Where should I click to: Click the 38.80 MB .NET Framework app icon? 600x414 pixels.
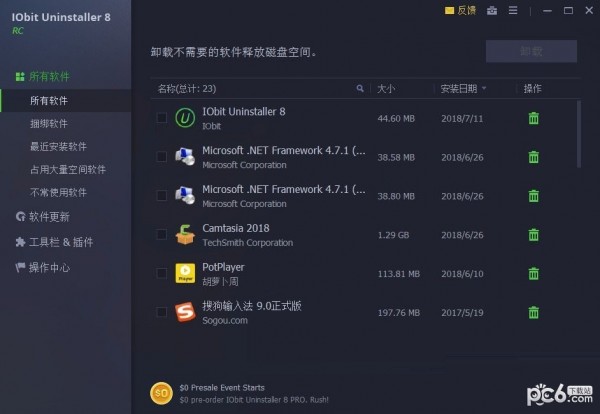click(185, 196)
